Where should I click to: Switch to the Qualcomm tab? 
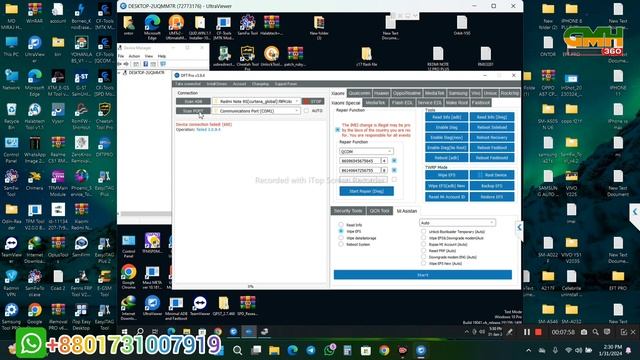pos(359,93)
